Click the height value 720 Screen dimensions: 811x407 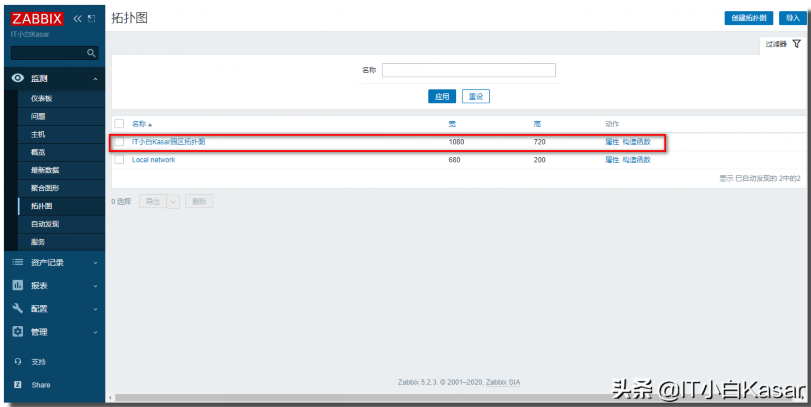[539, 141]
